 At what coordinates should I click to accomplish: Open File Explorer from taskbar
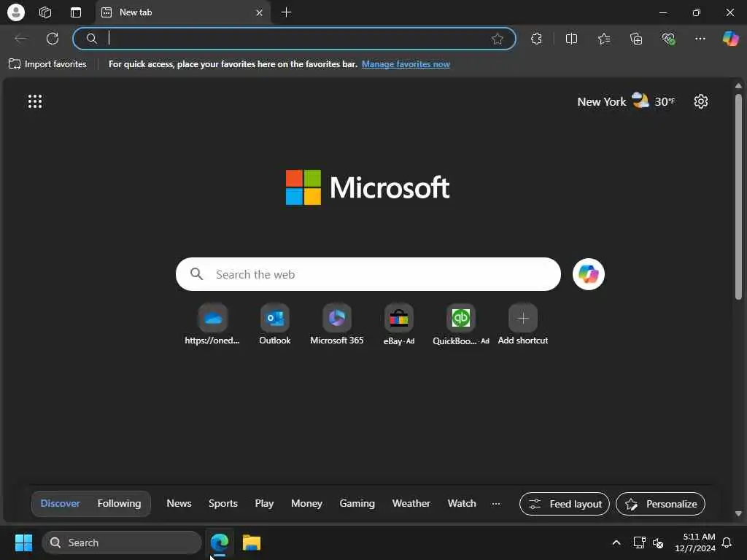tap(252, 542)
